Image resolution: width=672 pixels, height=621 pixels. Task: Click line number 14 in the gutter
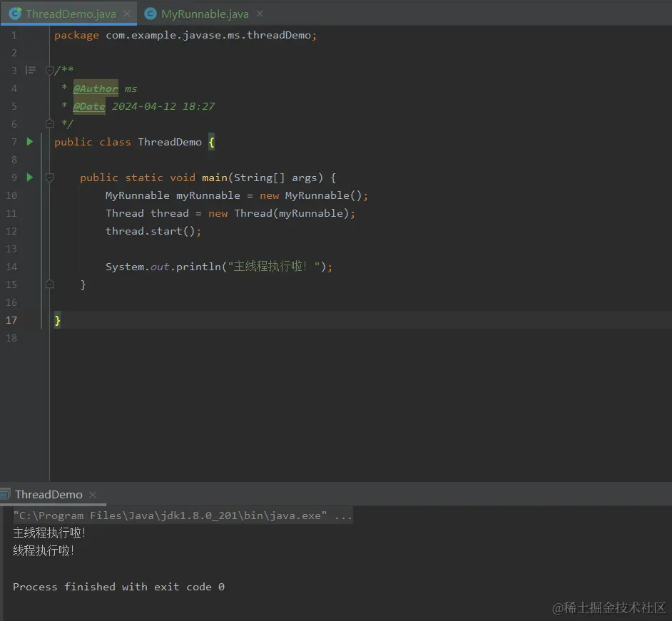[11, 267]
